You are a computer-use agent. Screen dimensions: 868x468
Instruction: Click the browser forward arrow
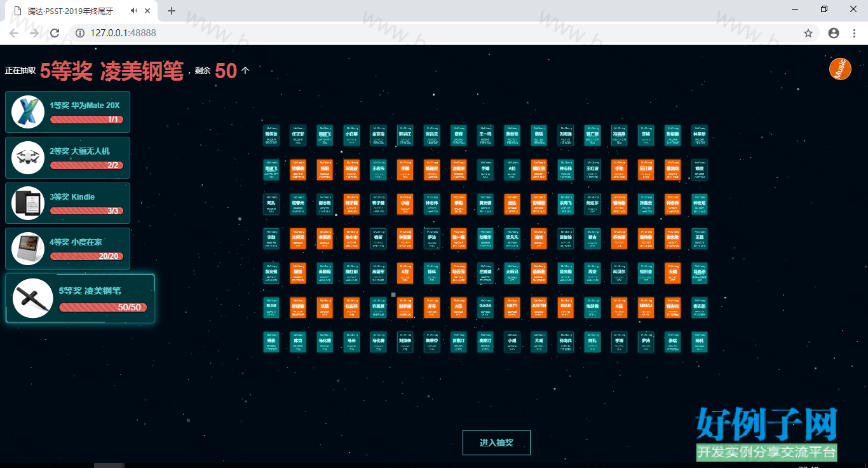34,33
